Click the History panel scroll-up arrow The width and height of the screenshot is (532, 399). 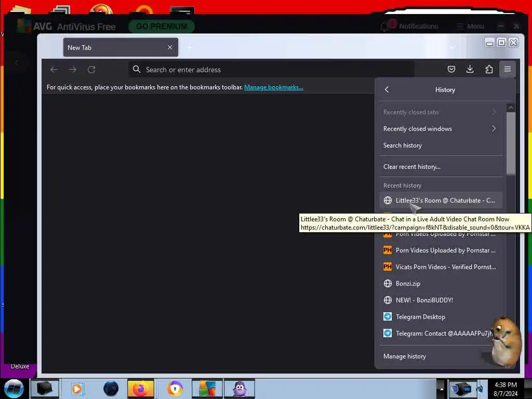point(511,108)
